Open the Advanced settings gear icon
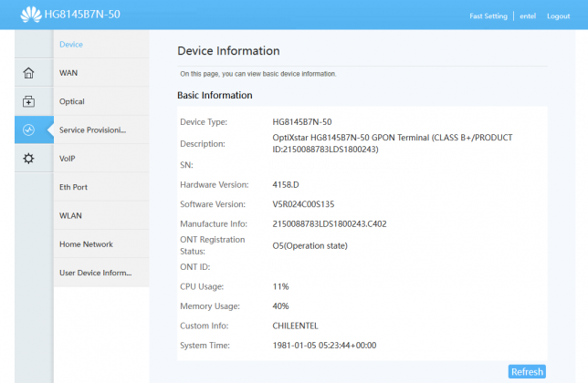588x383 pixels. (x=28, y=159)
